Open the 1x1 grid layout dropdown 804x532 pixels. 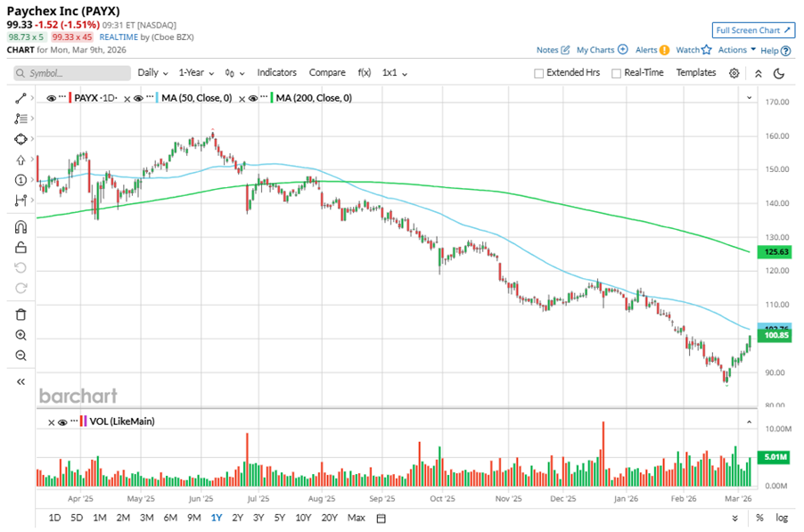point(395,73)
